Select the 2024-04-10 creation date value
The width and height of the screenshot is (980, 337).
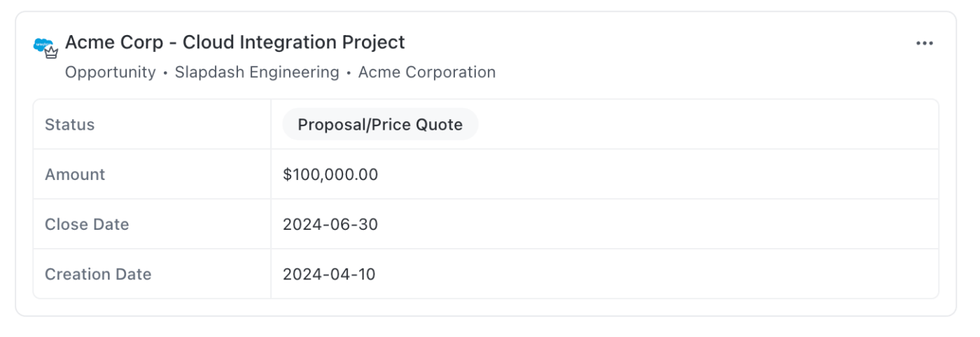tap(329, 274)
